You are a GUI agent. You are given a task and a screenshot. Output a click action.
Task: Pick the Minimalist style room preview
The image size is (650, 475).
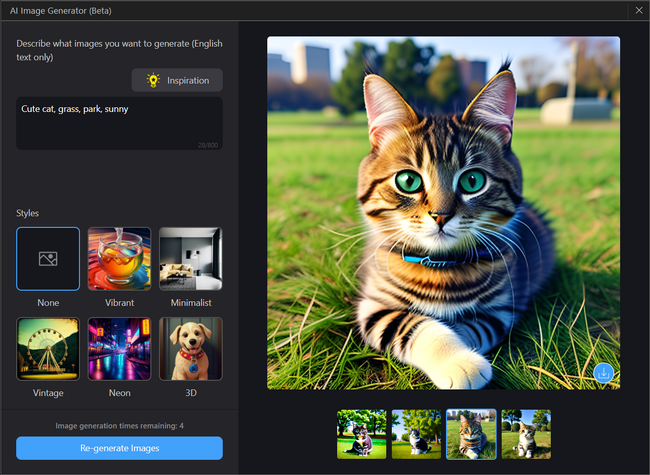coord(191,258)
